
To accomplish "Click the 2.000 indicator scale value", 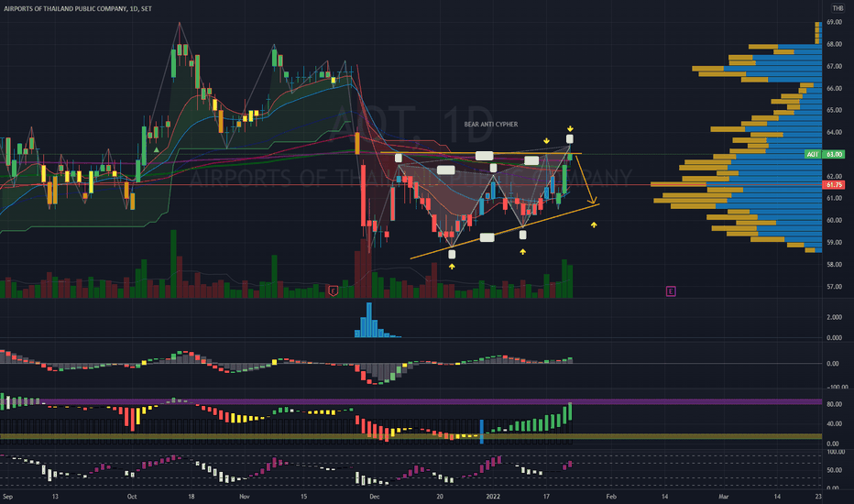I will pos(835,317).
